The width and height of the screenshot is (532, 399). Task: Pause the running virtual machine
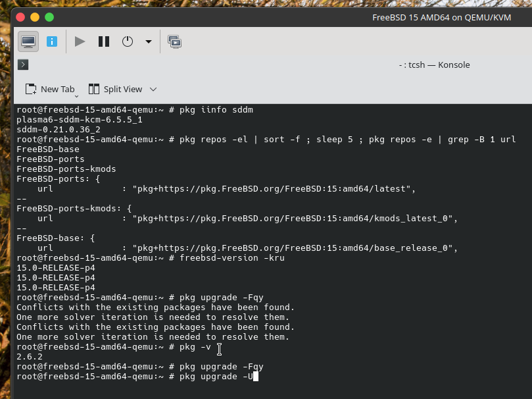coord(104,41)
